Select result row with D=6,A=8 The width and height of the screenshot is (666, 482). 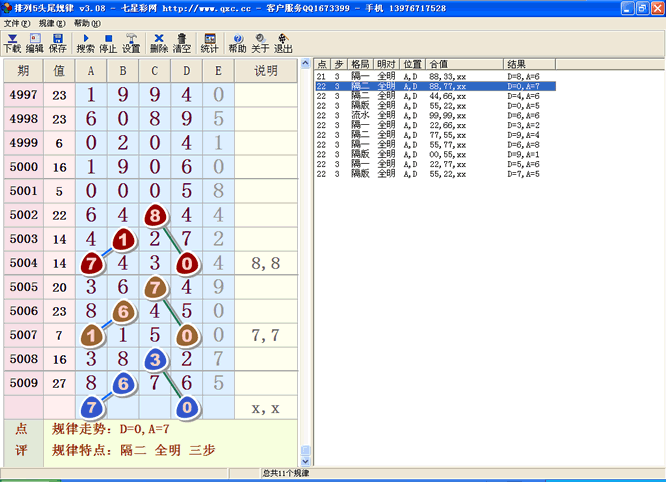pyautogui.click(x=435, y=145)
